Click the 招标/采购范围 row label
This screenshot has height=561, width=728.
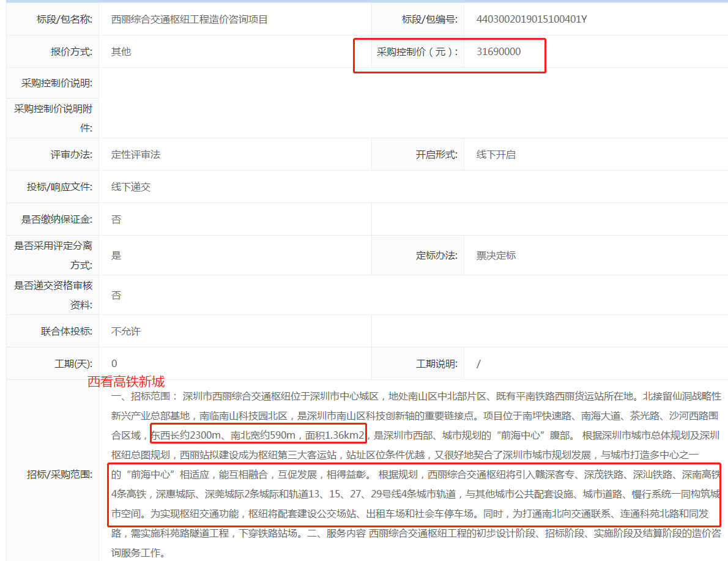point(60,475)
